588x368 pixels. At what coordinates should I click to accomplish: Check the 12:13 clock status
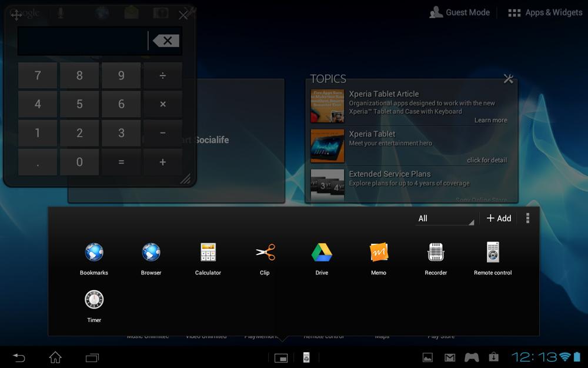[534, 357]
